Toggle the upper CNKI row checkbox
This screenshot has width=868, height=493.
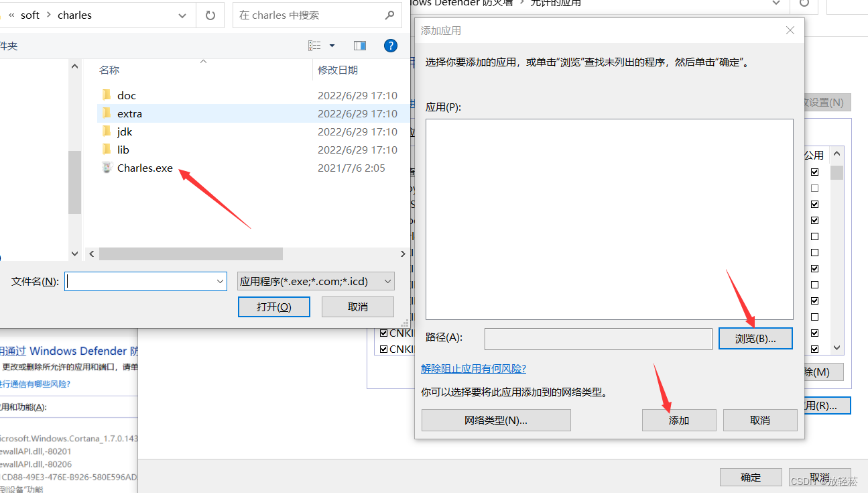[384, 333]
